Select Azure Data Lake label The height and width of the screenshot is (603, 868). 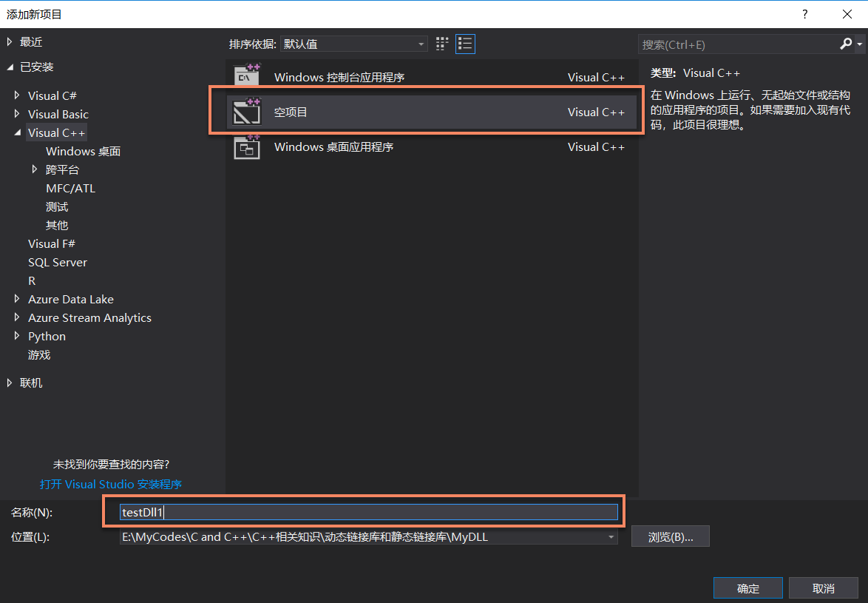click(71, 299)
